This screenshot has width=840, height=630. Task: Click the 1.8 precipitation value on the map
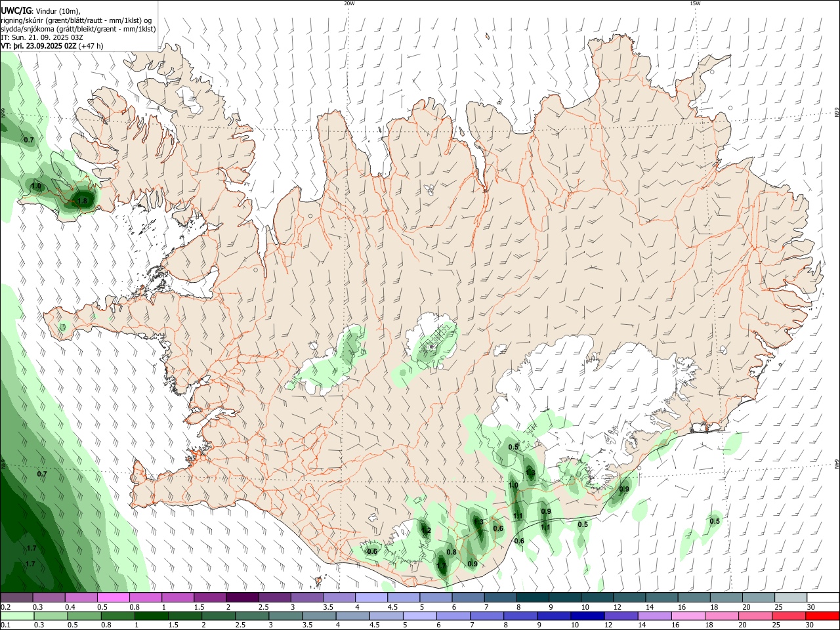click(82, 201)
